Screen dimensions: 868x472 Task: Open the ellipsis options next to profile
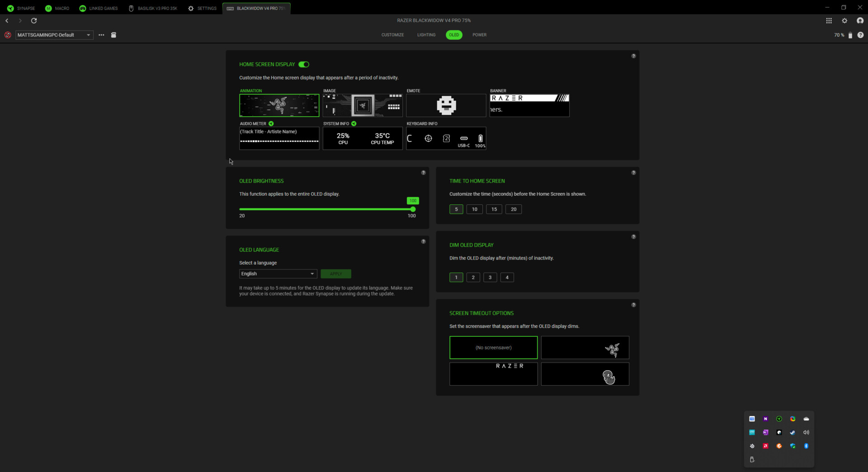(x=101, y=35)
